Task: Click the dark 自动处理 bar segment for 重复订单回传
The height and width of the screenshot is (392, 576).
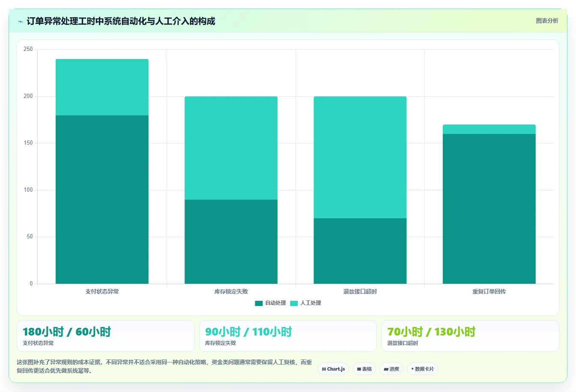Action: tap(489, 209)
